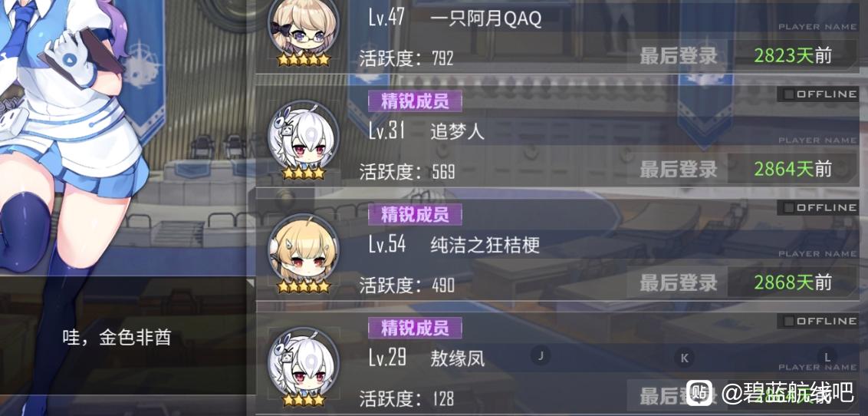This screenshot has height=416, width=868.
Task: Click the 2868天前 last login label
Action: (793, 282)
